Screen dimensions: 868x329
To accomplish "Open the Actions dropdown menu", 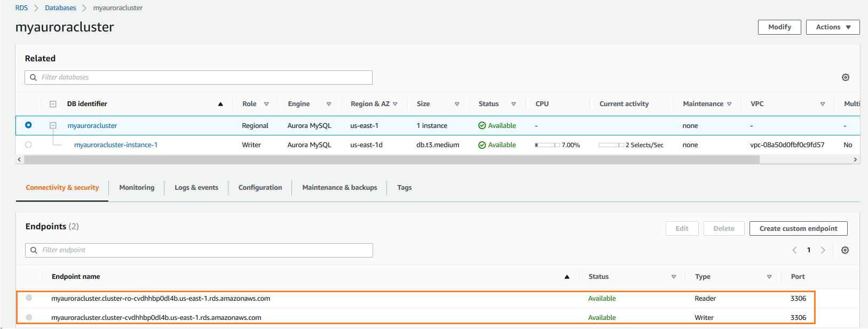I will tap(832, 27).
